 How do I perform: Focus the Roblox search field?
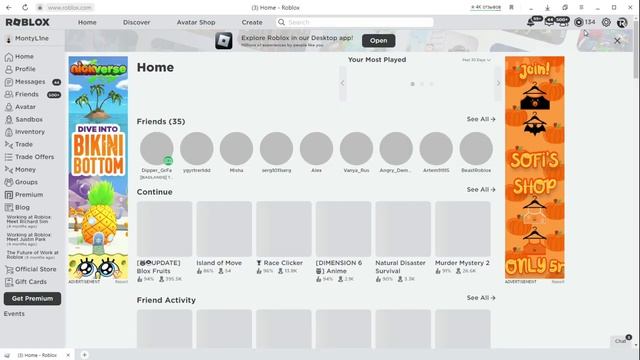click(354, 22)
